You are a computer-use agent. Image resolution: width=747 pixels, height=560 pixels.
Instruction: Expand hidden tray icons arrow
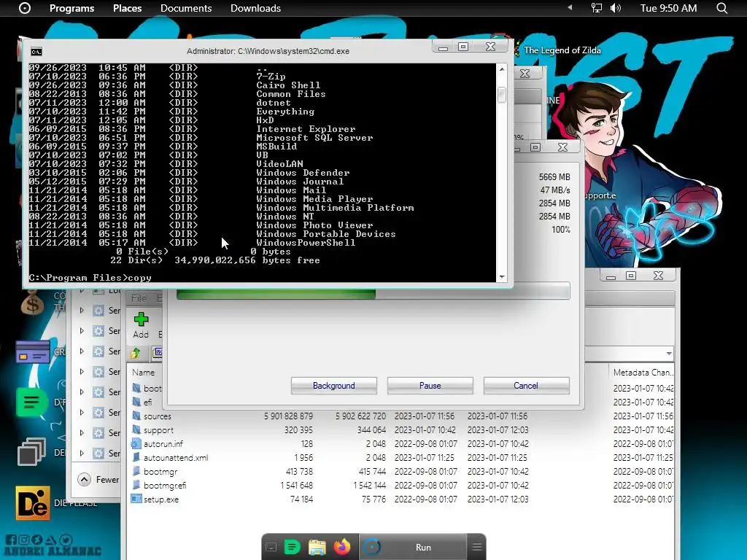pyautogui.click(x=569, y=7)
